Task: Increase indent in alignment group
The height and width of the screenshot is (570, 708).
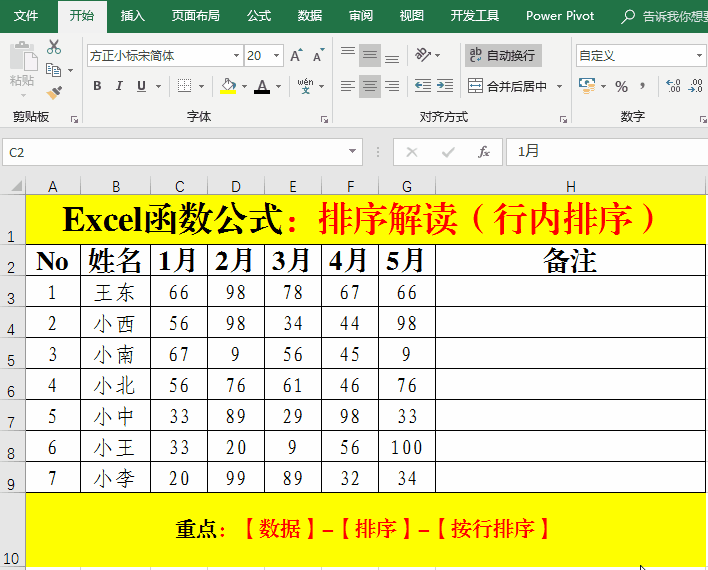Action: click(445, 86)
